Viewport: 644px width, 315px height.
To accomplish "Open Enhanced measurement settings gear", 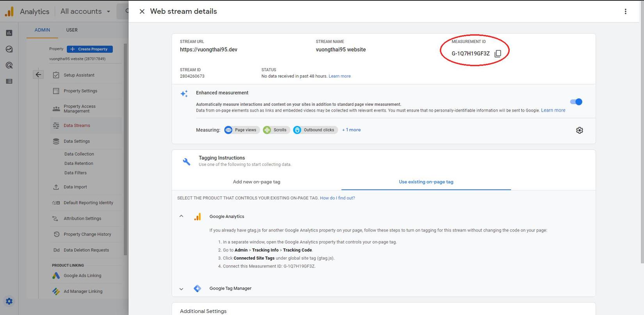I will 579,130.
